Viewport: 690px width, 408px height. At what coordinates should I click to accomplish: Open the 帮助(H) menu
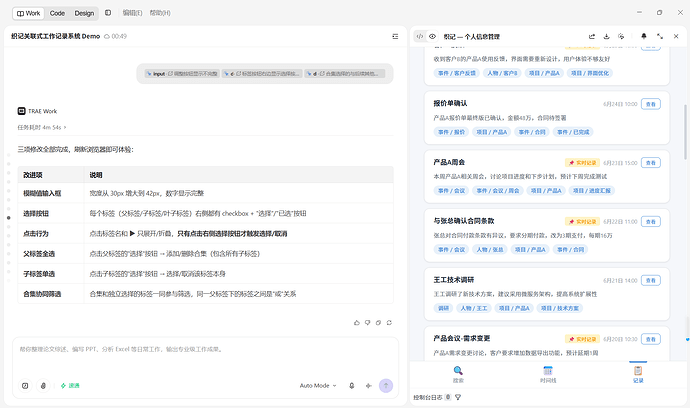tap(160, 13)
